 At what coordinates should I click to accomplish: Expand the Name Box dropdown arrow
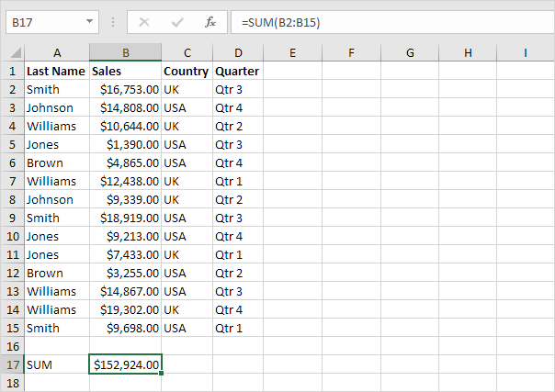89,21
